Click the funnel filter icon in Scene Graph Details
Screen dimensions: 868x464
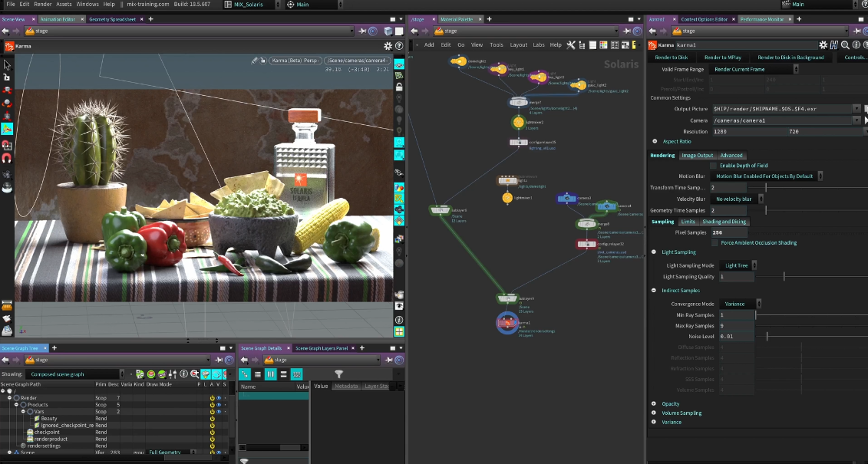[x=339, y=374]
